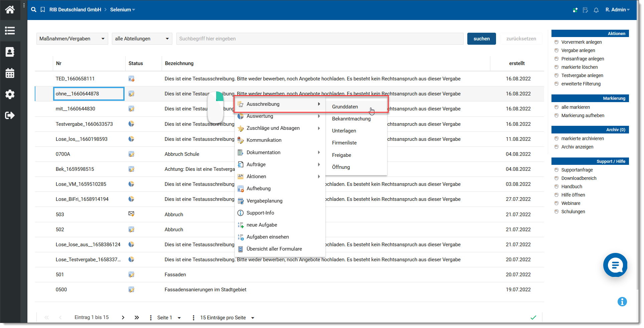This screenshot has width=644, height=328.
Task: Click the search magnifier icon in header
Action: coord(34,10)
